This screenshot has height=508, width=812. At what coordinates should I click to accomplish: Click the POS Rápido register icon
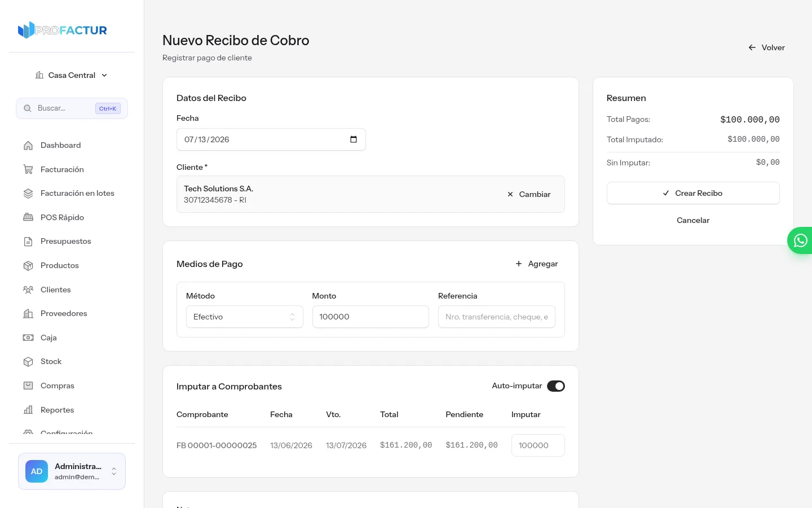[x=28, y=217]
